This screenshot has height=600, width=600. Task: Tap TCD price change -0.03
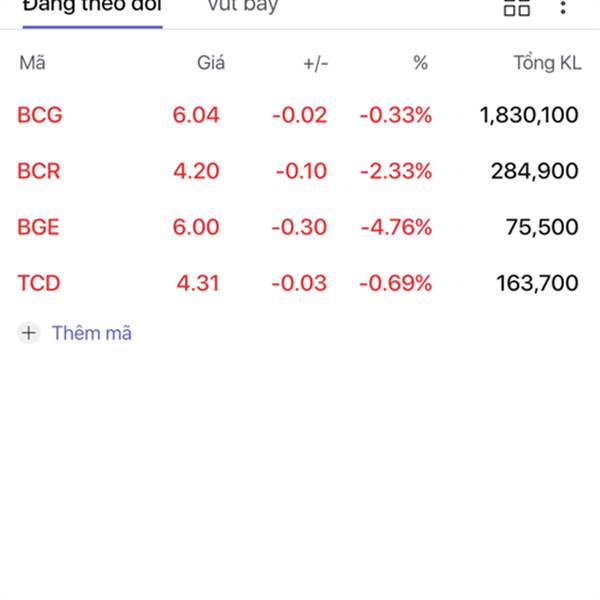tap(299, 283)
